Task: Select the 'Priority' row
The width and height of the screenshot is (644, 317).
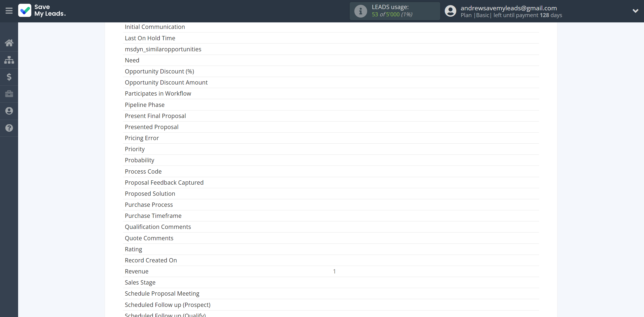Action: click(x=331, y=149)
